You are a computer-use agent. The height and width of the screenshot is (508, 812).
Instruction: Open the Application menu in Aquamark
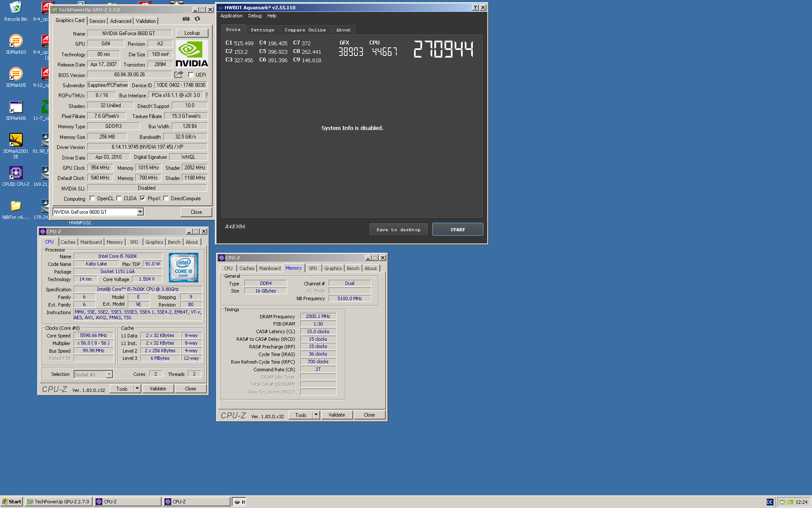point(231,16)
